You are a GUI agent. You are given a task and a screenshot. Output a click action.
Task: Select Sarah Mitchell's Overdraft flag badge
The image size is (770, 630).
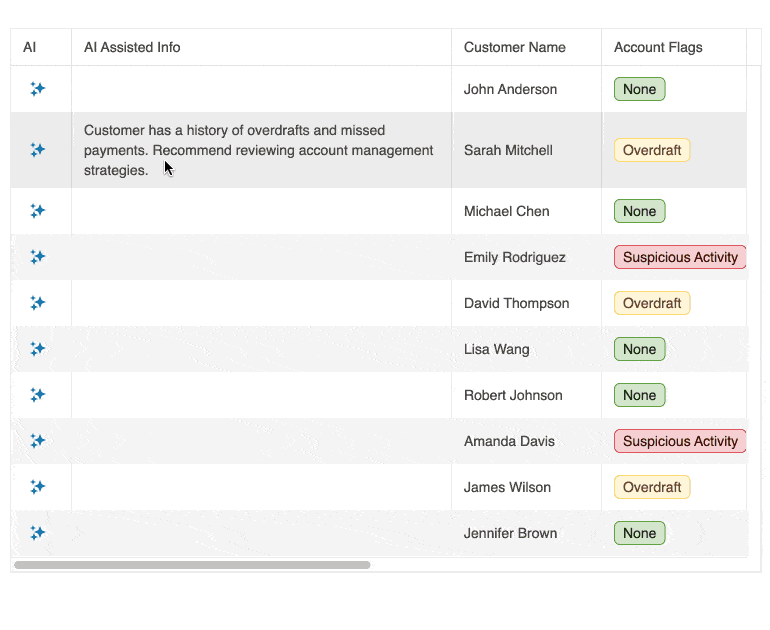pyautogui.click(x=652, y=150)
